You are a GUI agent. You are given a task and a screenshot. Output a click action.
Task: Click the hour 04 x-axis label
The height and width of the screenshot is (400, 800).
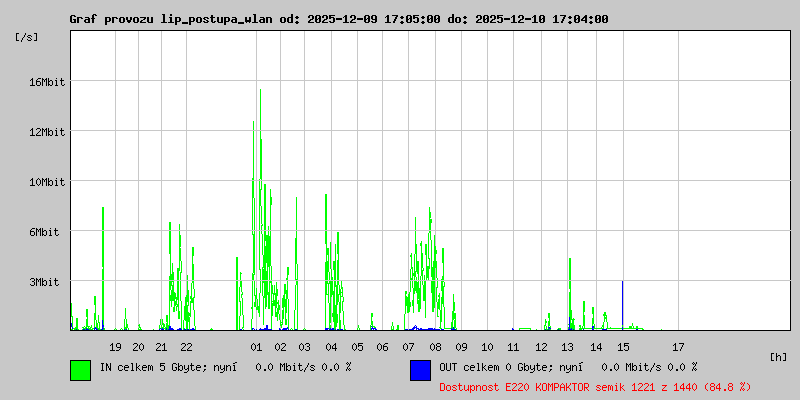point(331,347)
